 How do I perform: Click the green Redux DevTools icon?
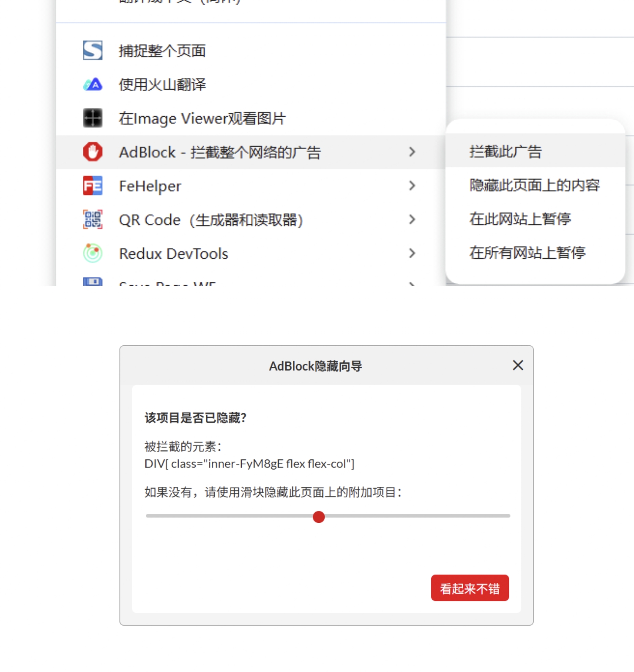point(93,253)
